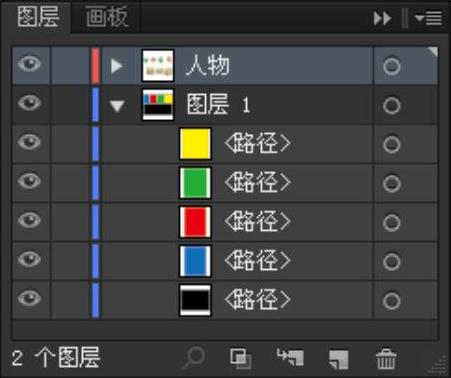Hide the yellow path with eye icon
This screenshot has width=451, height=378.
pyautogui.click(x=29, y=142)
